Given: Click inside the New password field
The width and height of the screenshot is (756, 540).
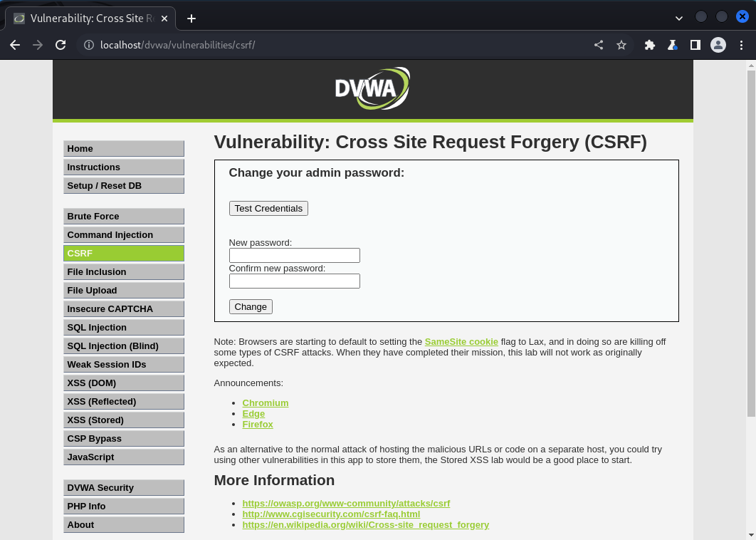Looking at the screenshot, I should point(293,255).
